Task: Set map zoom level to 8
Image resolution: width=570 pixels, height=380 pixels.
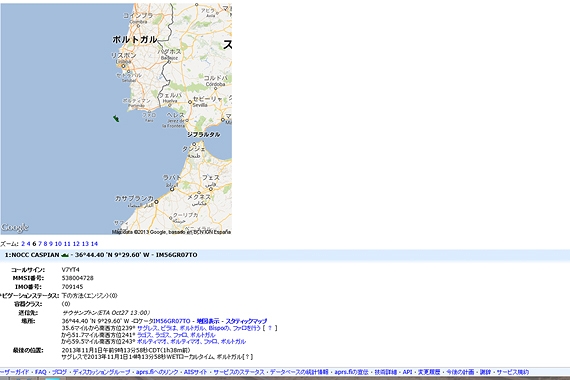Action: [45, 244]
